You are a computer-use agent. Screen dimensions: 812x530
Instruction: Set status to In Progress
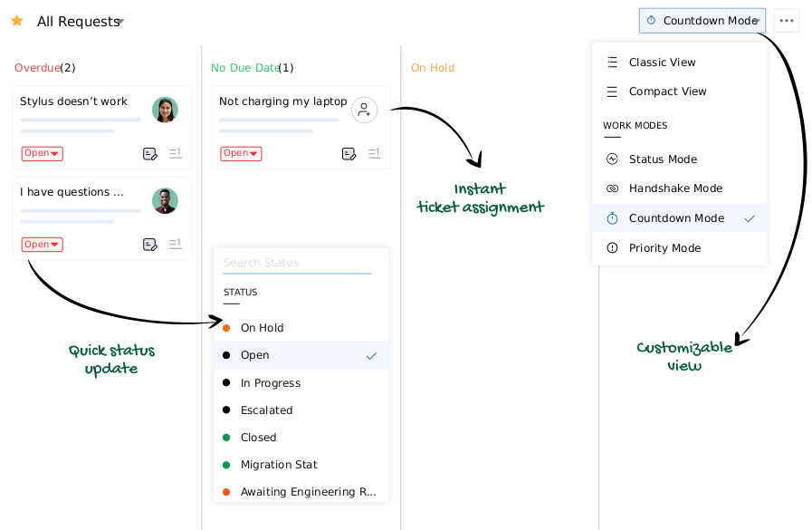270,383
